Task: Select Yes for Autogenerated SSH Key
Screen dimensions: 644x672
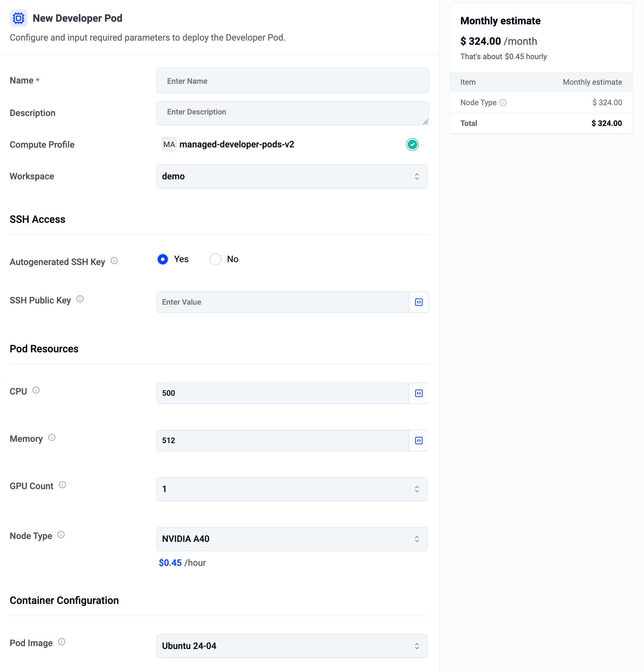Action: pos(163,259)
